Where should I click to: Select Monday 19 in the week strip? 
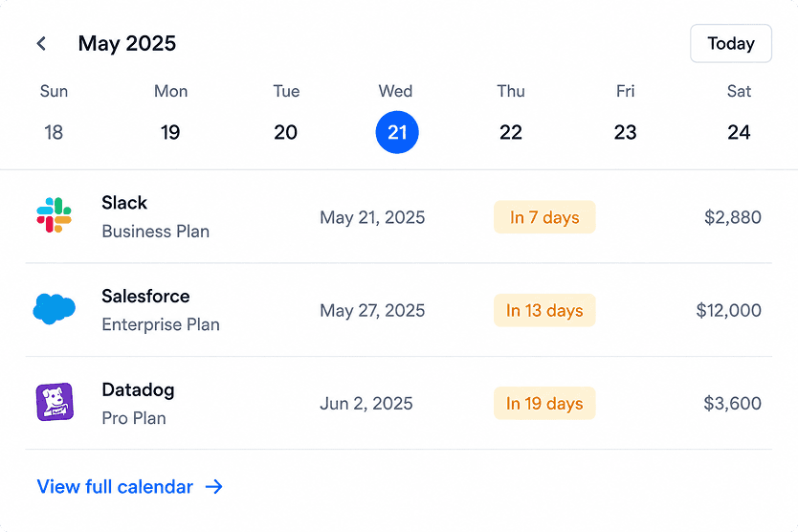tap(170, 132)
